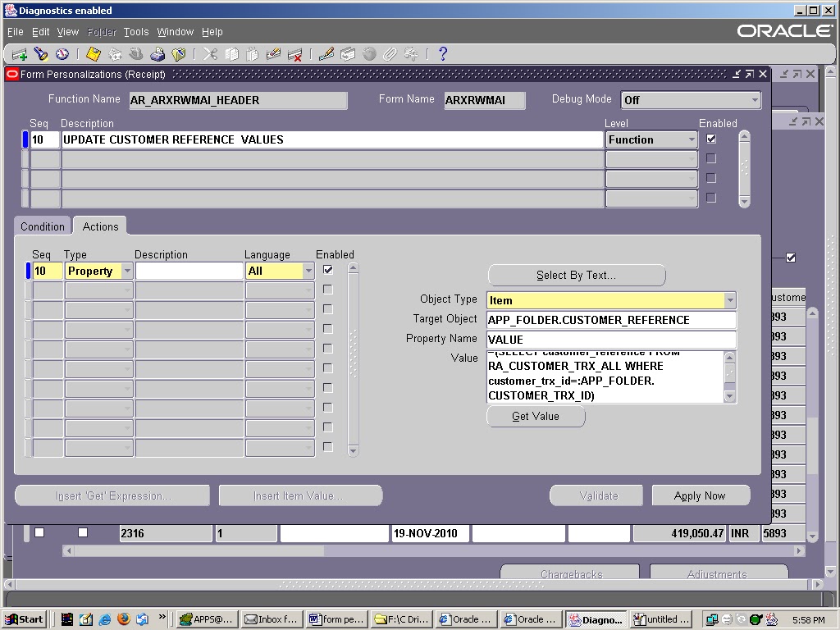The image size is (840, 630).
Task: Select the Actions tab
Action: pyautogui.click(x=100, y=226)
